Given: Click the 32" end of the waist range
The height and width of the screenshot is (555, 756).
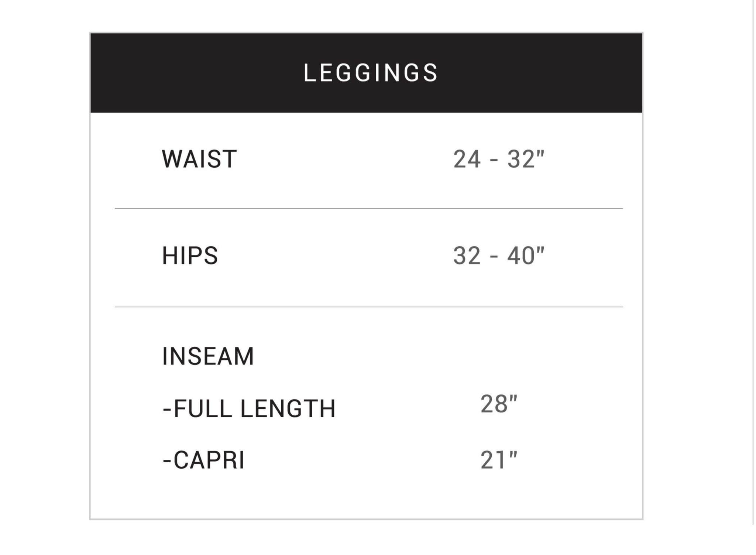Looking at the screenshot, I should pyautogui.click(x=526, y=159).
